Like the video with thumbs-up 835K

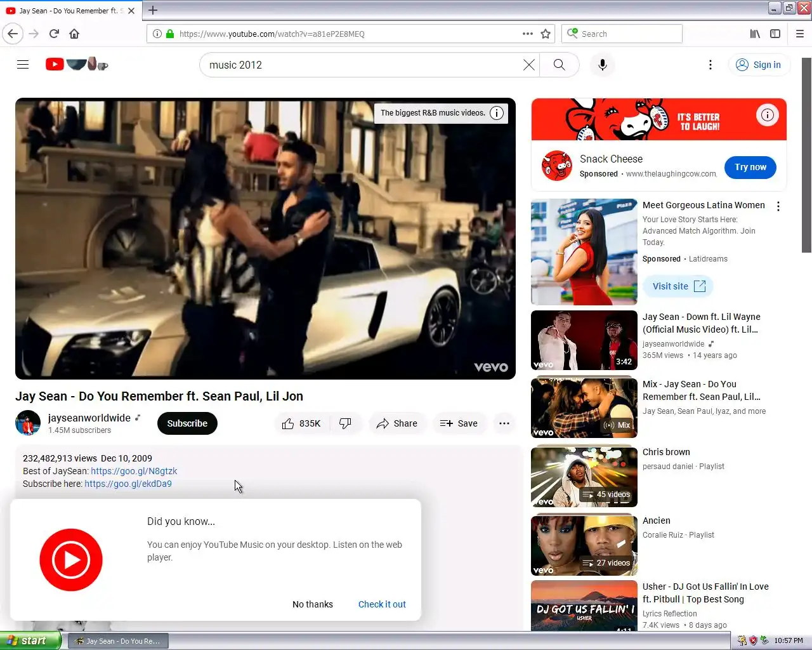tap(302, 423)
